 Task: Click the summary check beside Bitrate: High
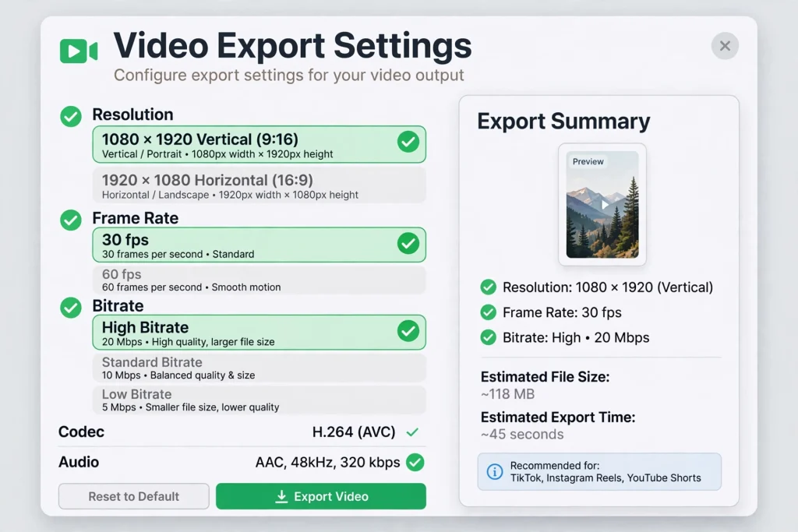(x=488, y=337)
